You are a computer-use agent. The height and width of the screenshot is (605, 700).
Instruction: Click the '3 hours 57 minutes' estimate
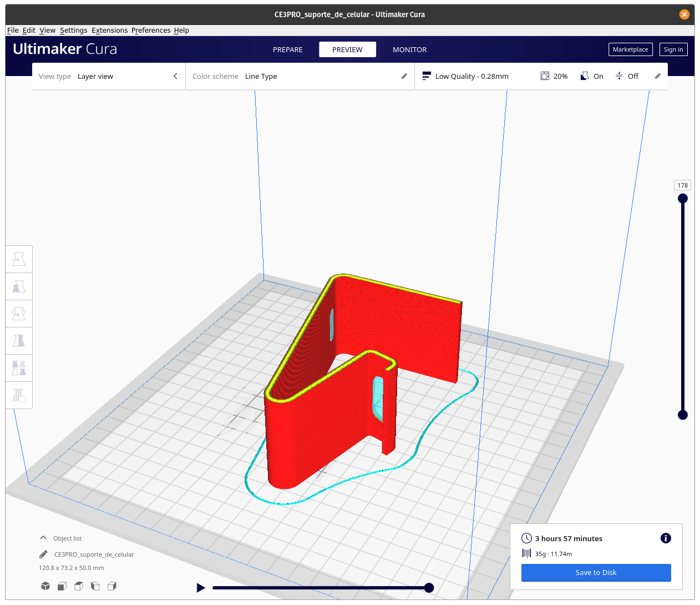pos(569,538)
